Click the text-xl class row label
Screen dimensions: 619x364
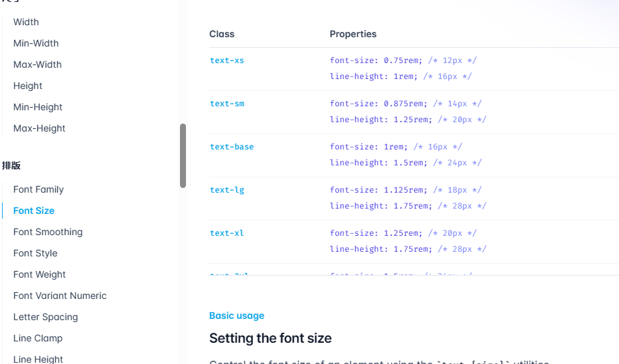(227, 233)
